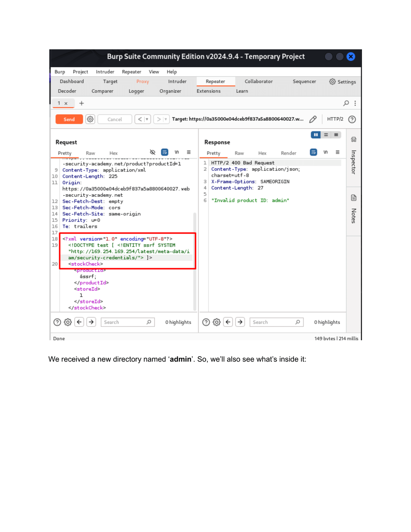Image resolution: width=411 pixels, height=532 pixels.
Task: Switch to the Learn tab
Action: (242, 91)
